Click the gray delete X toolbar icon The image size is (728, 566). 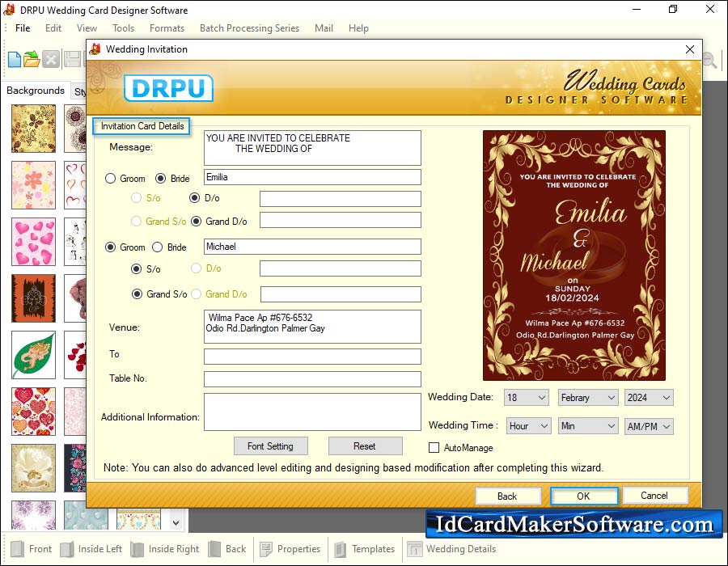(51, 59)
